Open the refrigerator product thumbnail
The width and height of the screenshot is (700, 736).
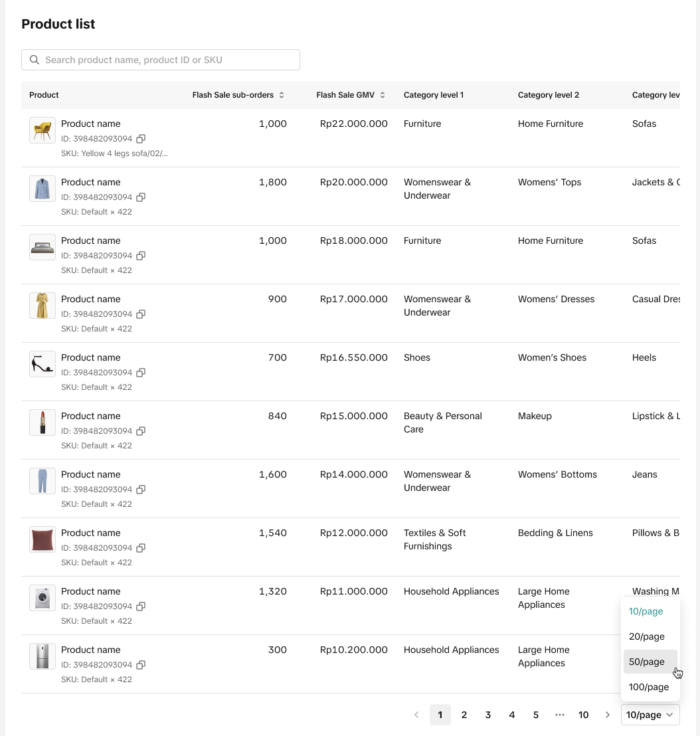[x=43, y=656]
